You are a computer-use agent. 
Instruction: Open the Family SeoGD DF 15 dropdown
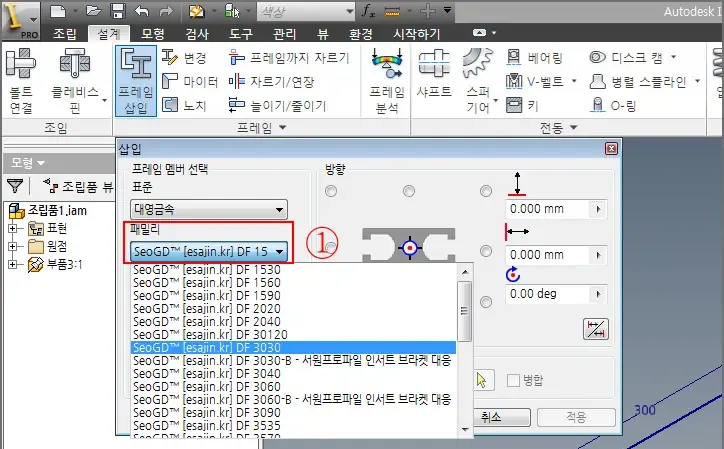pos(209,252)
